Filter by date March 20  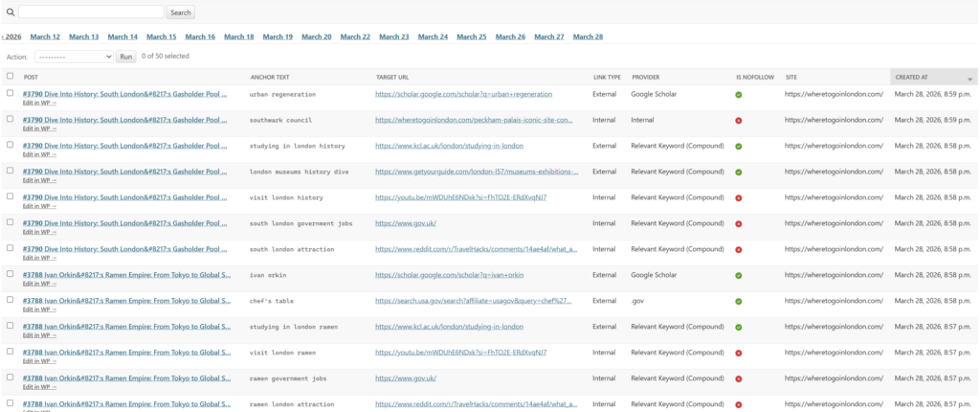316,37
